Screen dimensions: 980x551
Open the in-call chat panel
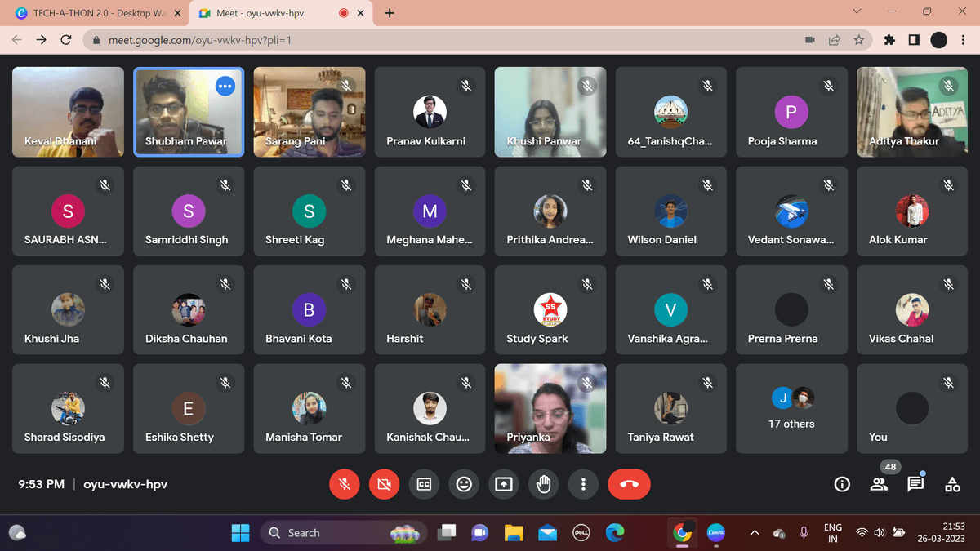pyautogui.click(x=915, y=484)
